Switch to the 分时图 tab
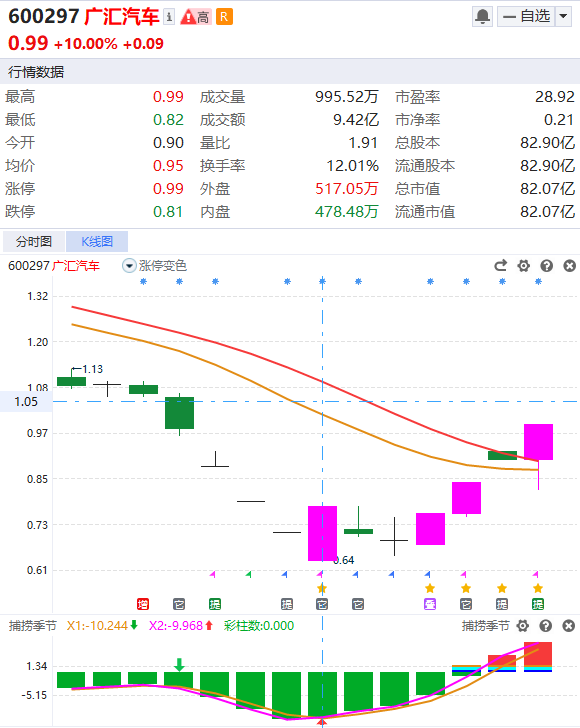This screenshot has width=580, height=728. pyautogui.click(x=34, y=241)
